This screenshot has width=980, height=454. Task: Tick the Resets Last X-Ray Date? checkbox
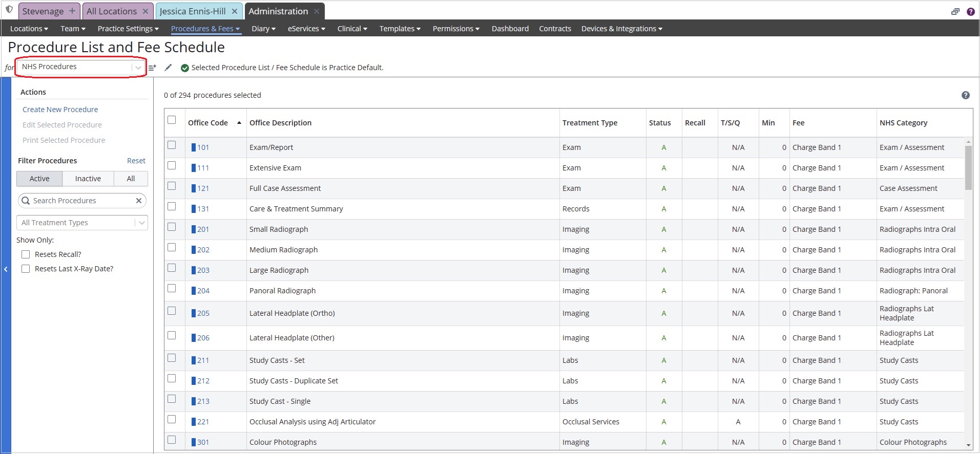tap(26, 269)
